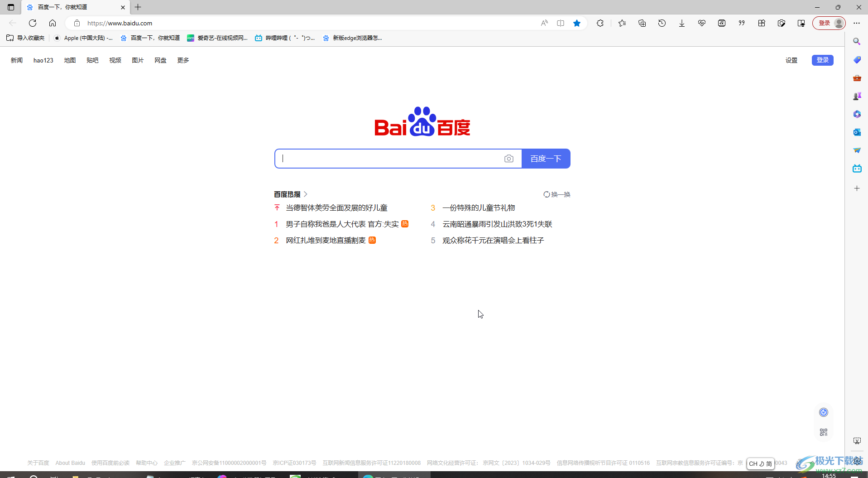Viewport: 868px width, 478px height.
Task: Open pinned hot search 当德智体美劳全面发展的好儿童
Action: click(x=336, y=208)
